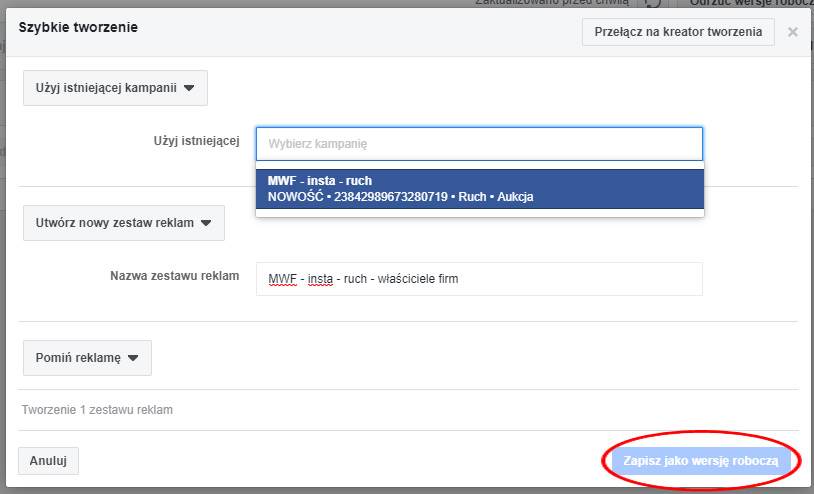Save with Zapisz jako wersję roboczą
The image size is (814, 494).
pyautogui.click(x=700, y=461)
